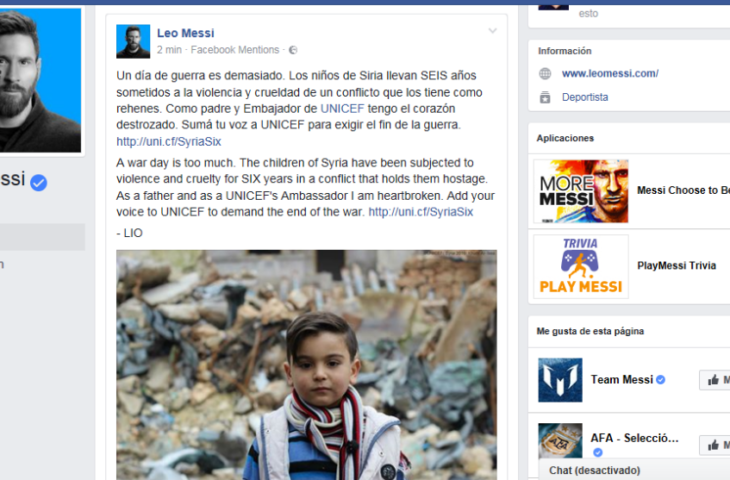Click the PlayMessi Trivia label
The image size is (730, 480).
point(676,265)
